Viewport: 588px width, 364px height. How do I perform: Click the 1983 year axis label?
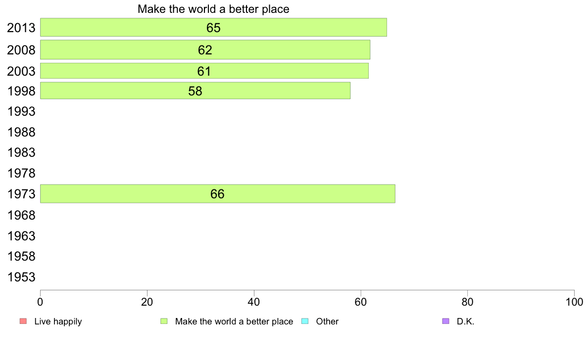pyautogui.click(x=21, y=152)
